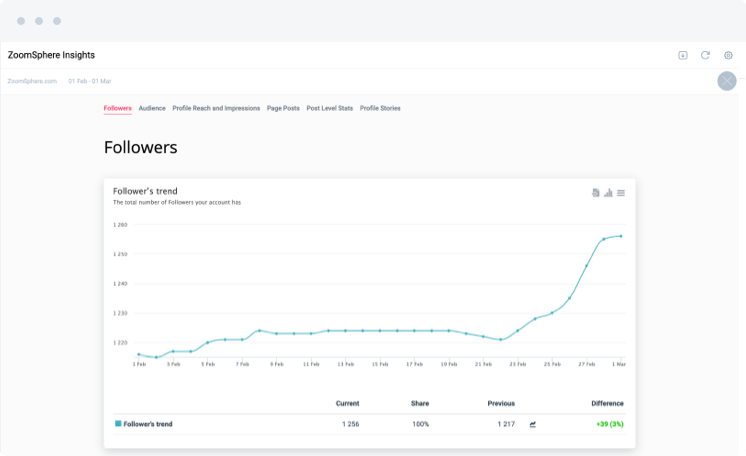Click the ZoomSphere.com profile link
This screenshot has width=746, height=456.
click(32, 81)
